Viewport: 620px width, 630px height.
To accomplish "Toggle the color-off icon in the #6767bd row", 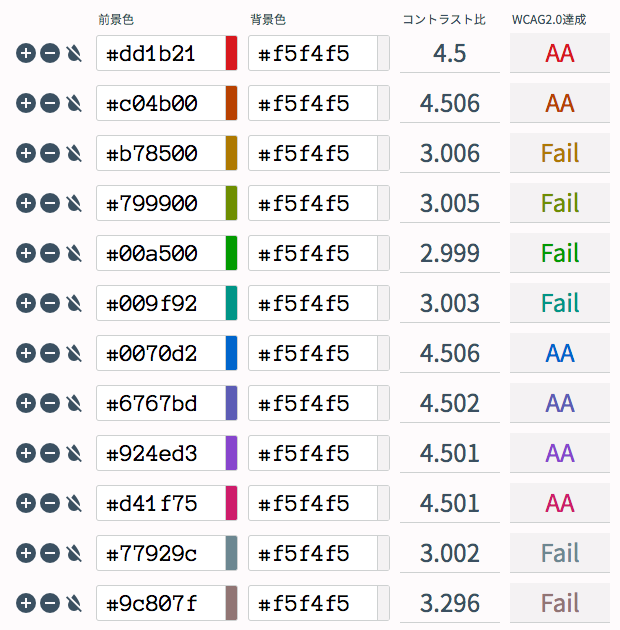I will pos(74,403).
